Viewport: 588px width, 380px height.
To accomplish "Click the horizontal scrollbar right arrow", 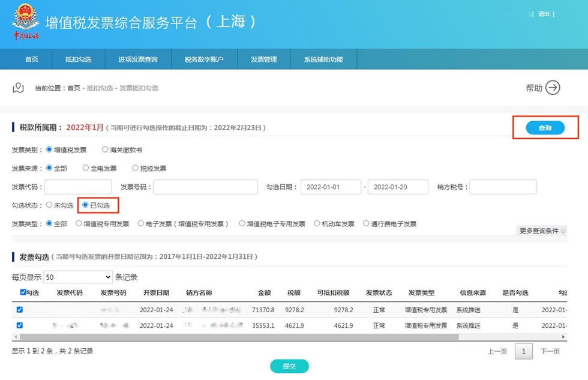I will click(563, 337).
